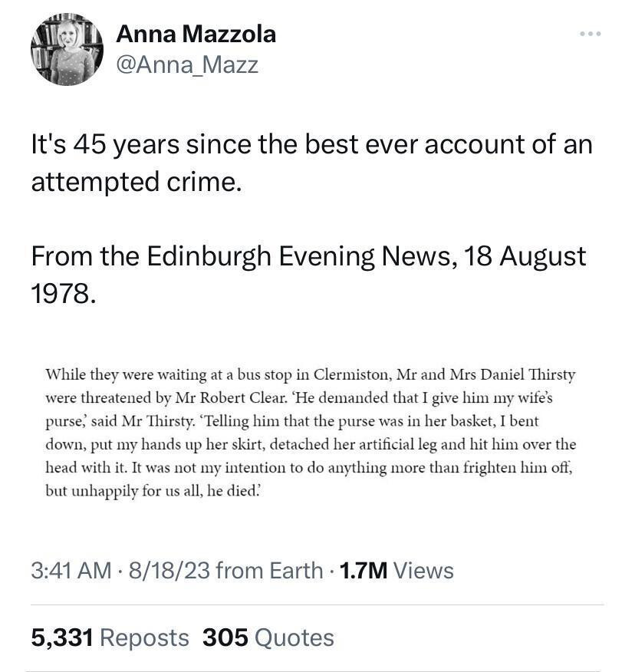This screenshot has height=672, width=635.
Task: Click the "from Earth" location label
Action: pos(270,571)
